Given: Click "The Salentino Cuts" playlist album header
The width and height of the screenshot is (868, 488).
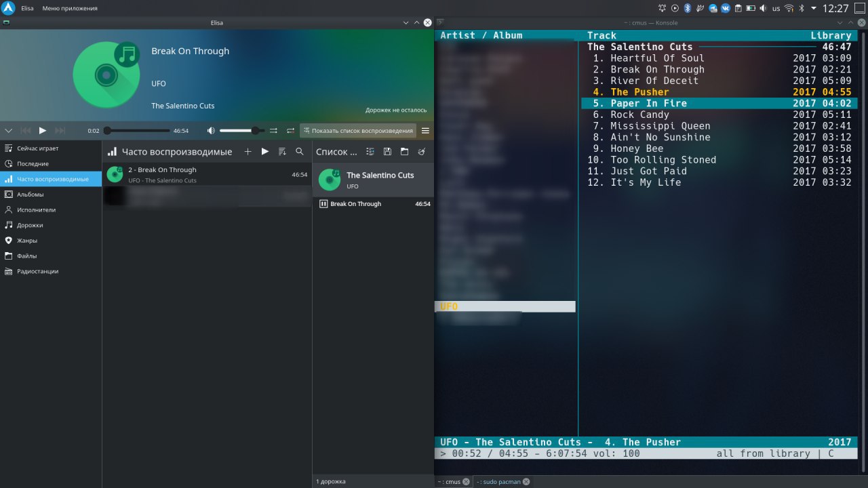Looking at the screenshot, I should (373, 180).
